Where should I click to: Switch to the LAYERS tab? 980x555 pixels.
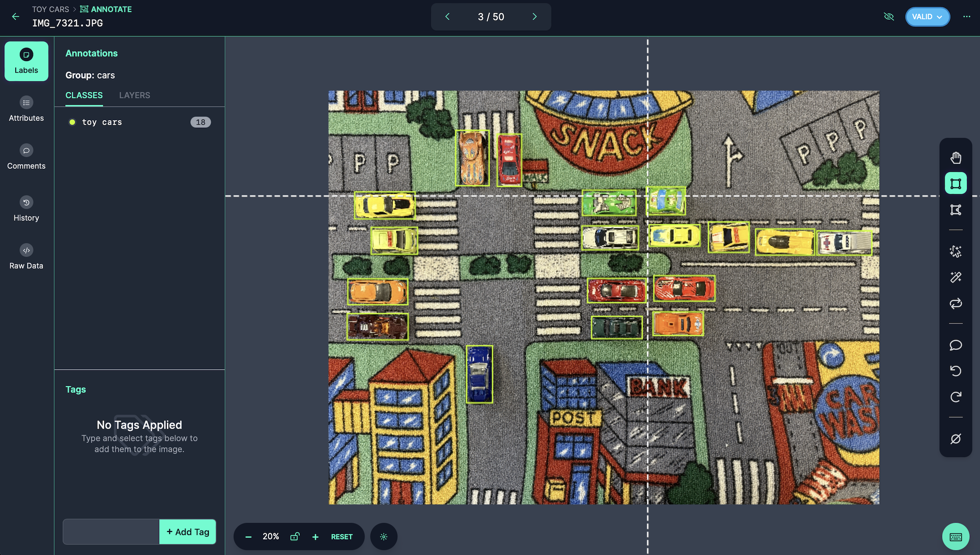(x=134, y=95)
